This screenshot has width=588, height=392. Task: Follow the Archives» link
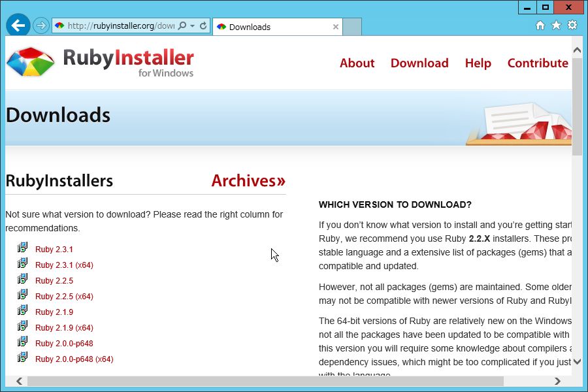pos(248,181)
